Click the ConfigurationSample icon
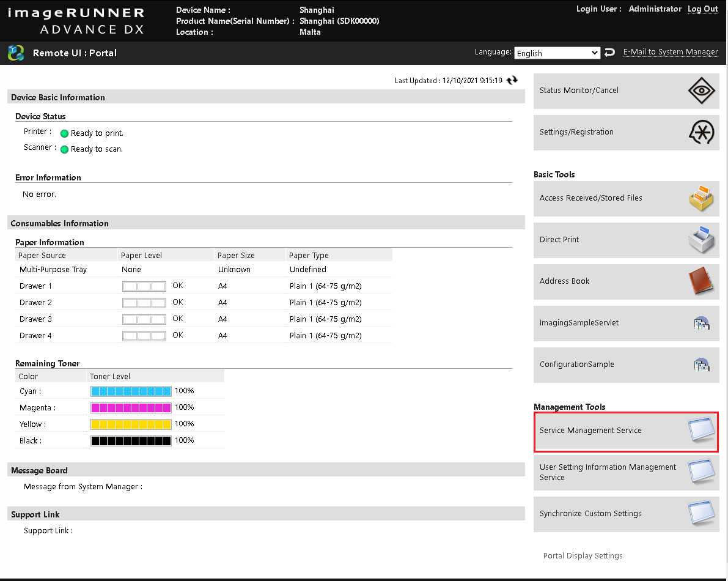Screen dimensions: 728x581 701,365
